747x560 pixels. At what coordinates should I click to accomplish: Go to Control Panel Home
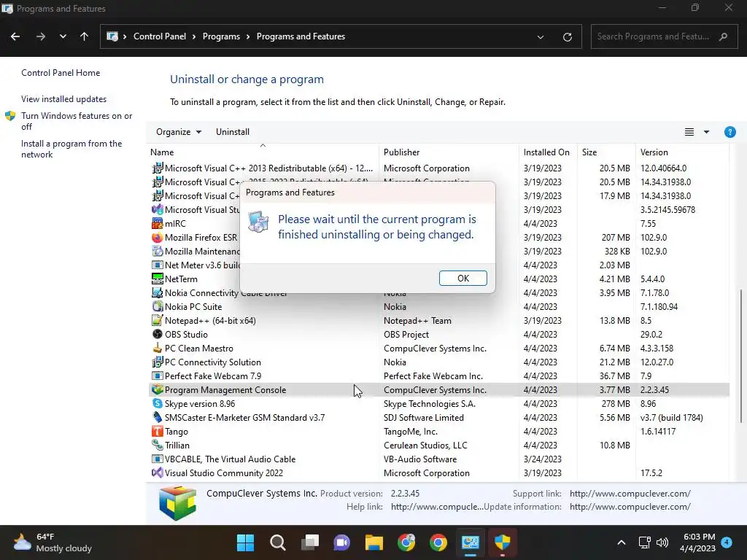click(x=61, y=73)
